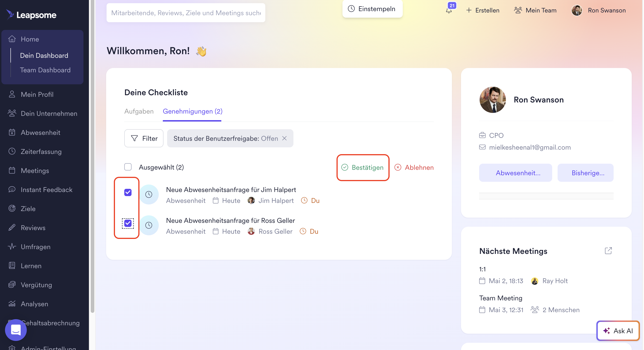
Task: Go to Dein Unternehmen
Action: [49, 113]
